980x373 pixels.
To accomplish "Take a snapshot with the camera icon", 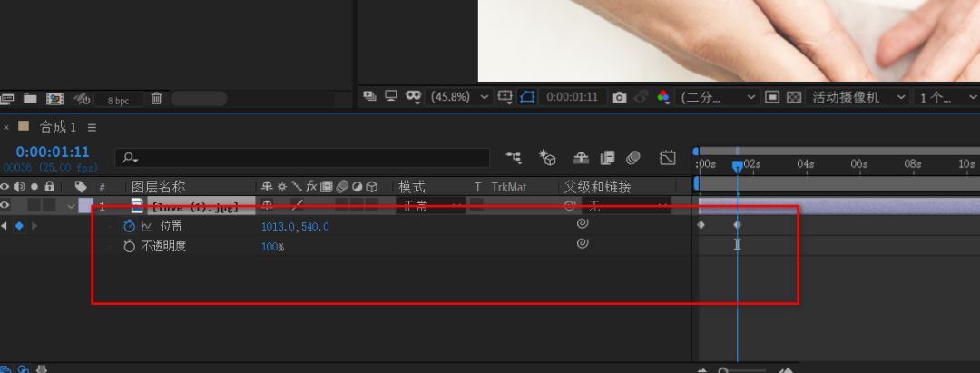I will [x=619, y=97].
